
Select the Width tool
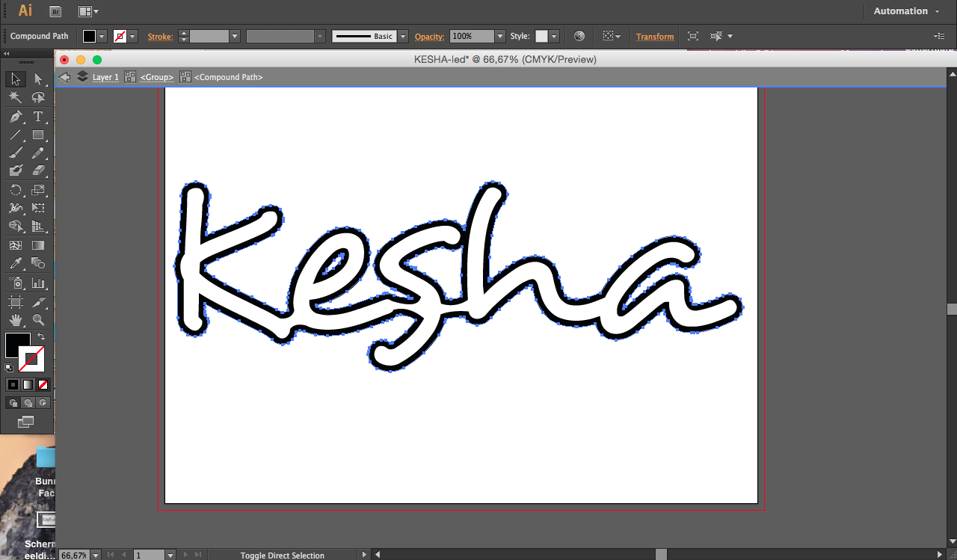[x=15, y=208]
